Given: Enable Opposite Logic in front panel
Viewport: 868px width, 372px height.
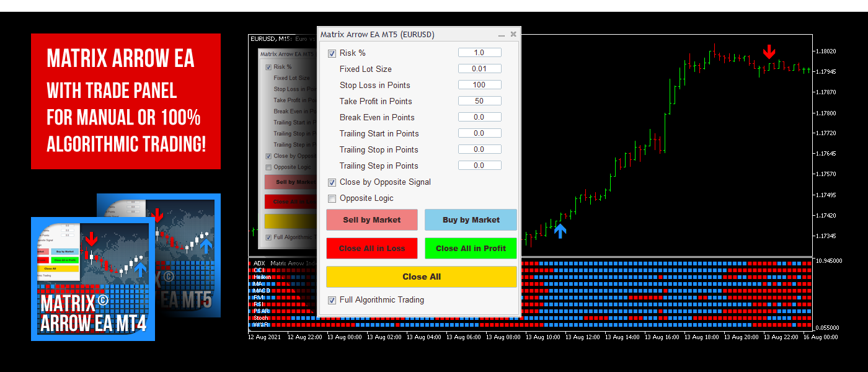Looking at the screenshot, I should [332, 198].
